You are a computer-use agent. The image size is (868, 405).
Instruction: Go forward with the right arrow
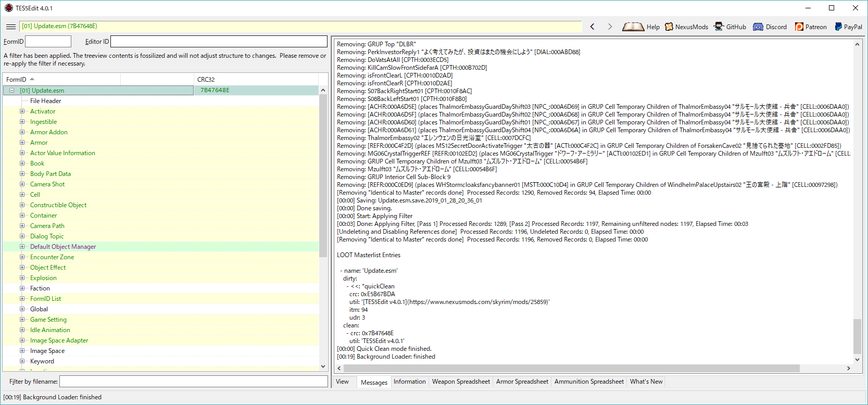(x=610, y=27)
